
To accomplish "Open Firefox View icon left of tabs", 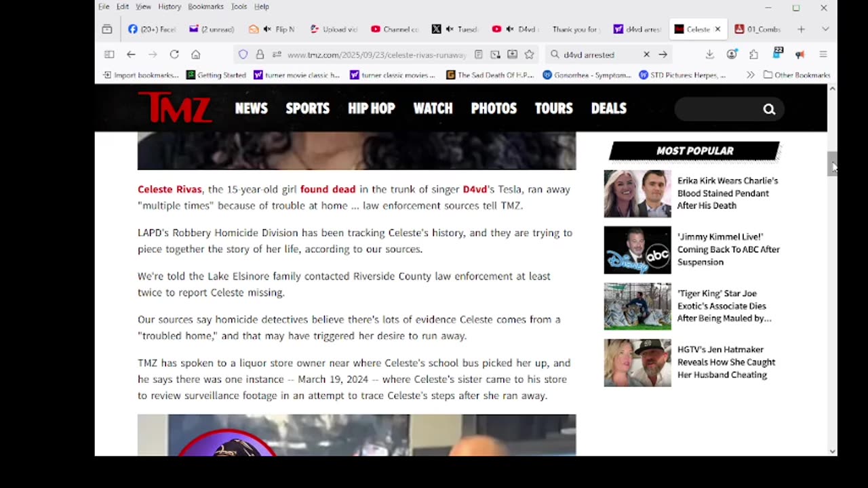I will (107, 29).
